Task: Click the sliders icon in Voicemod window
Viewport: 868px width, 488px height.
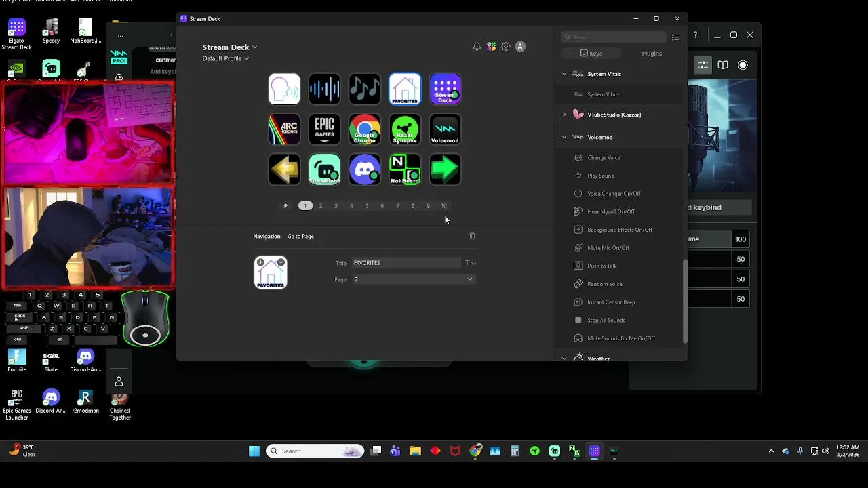Action: [703, 65]
